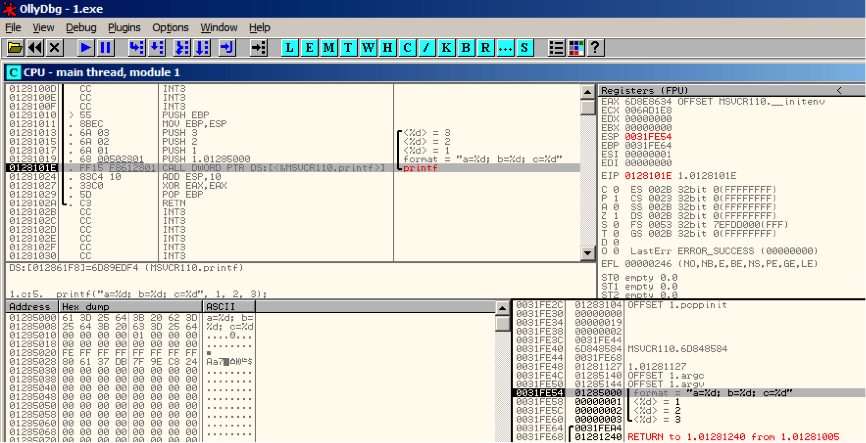Pause execution with the pause icon
Screen dimensions: 866x443
tap(105, 48)
